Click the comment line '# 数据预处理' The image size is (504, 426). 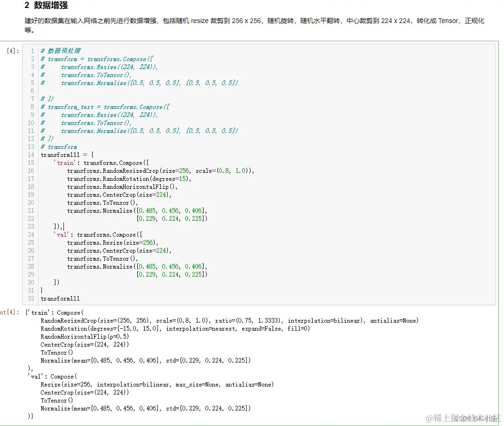coord(61,51)
